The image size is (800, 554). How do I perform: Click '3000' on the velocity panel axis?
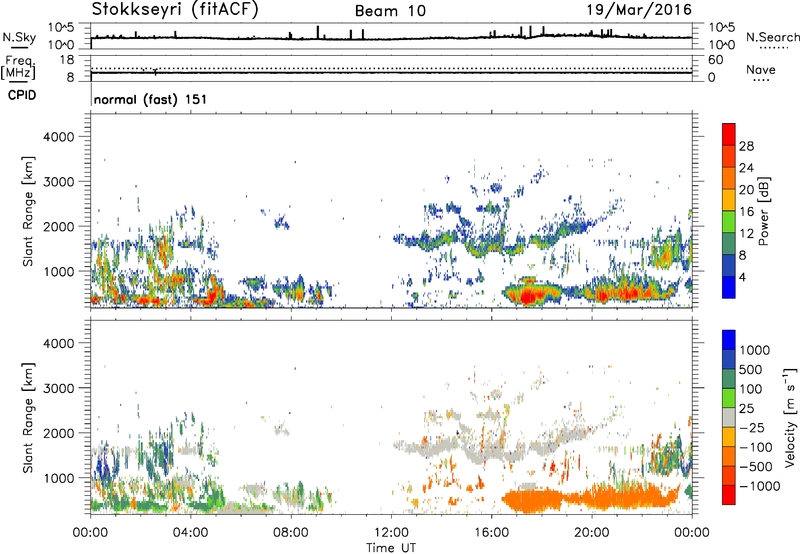[58, 388]
